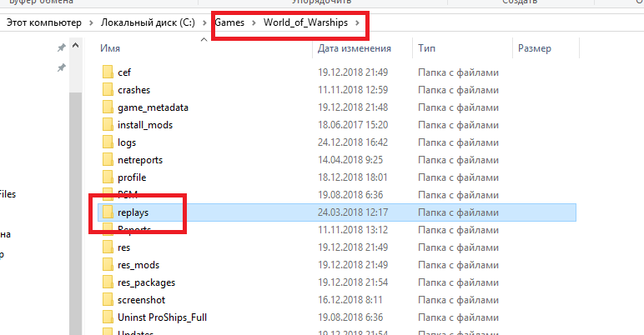Click the top pin icon in navigation pane
644x335 pixels.
click(x=61, y=48)
